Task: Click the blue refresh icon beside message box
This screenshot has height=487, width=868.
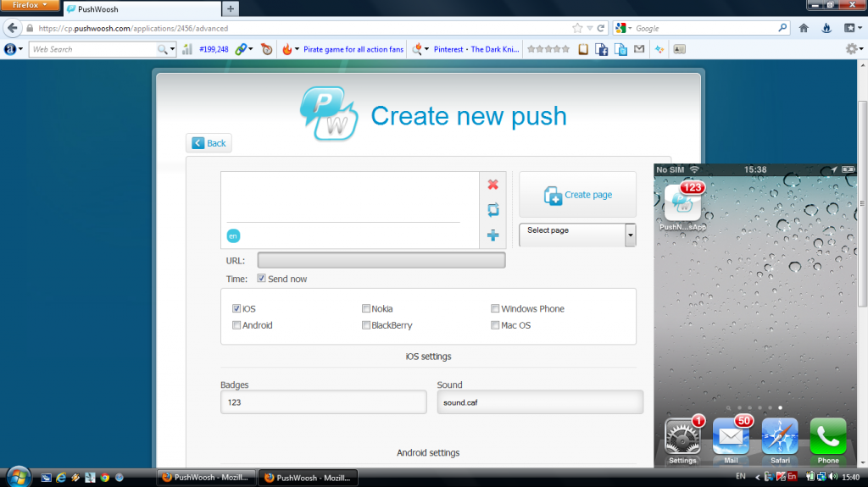Action: pos(492,210)
